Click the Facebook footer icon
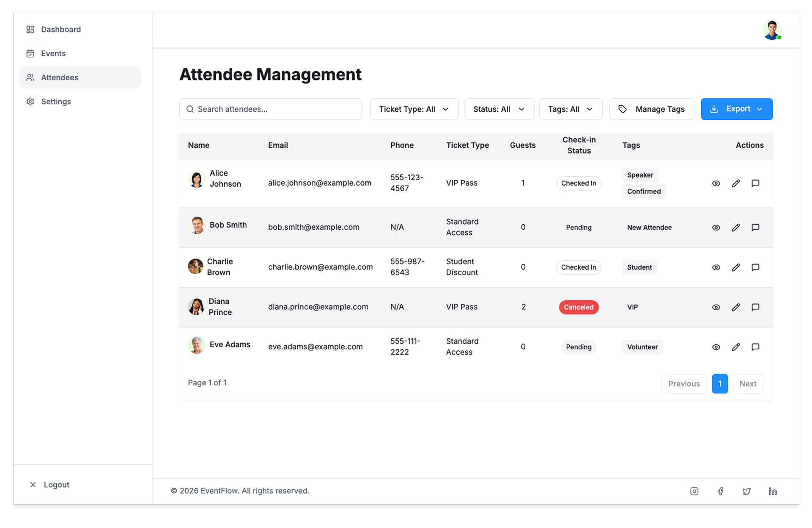 coord(721,491)
